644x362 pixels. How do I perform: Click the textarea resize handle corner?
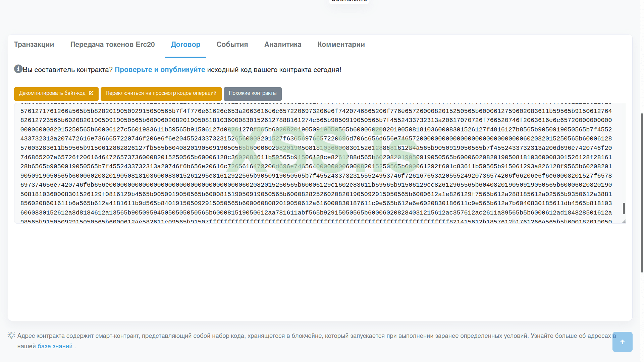point(624,221)
